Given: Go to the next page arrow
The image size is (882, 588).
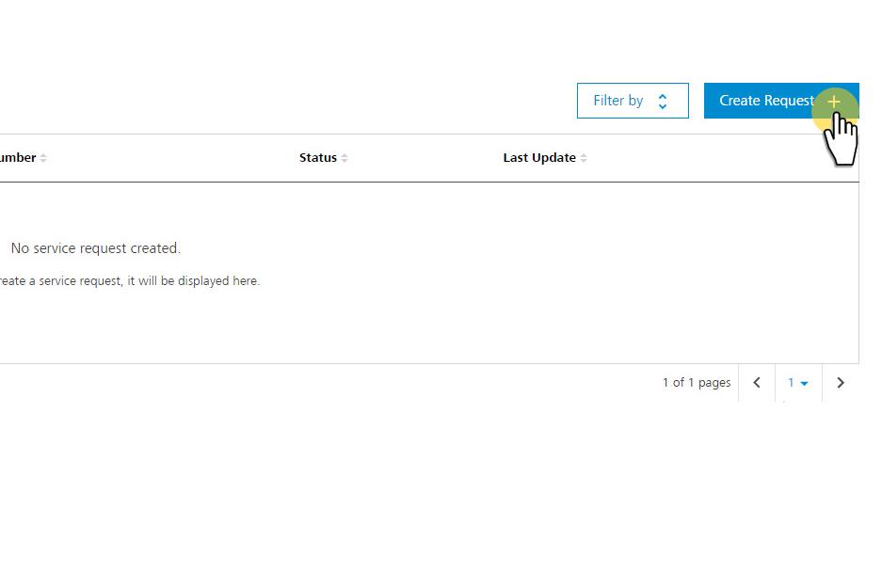Looking at the screenshot, I should click(x=841, y=383).
